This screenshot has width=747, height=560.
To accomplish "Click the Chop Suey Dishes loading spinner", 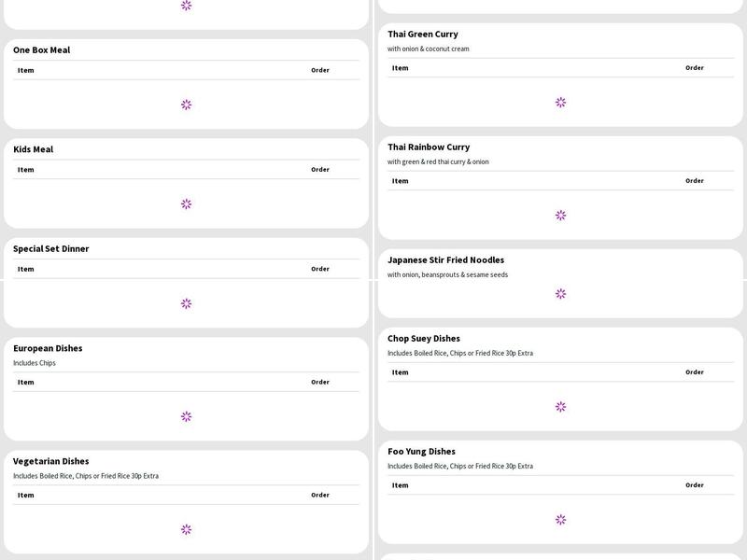I will pos(560,407).
